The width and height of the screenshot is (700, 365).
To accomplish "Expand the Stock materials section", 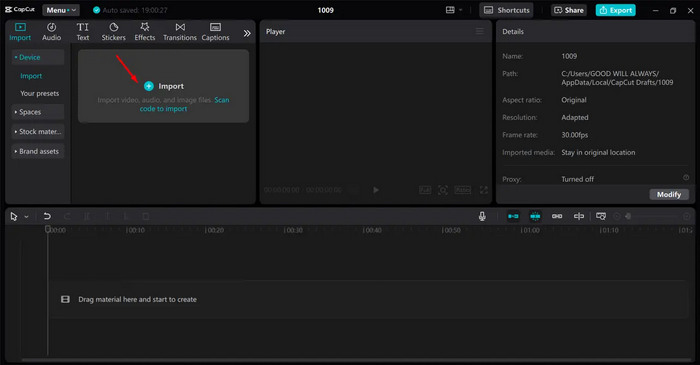I will [x=38, y=132].
